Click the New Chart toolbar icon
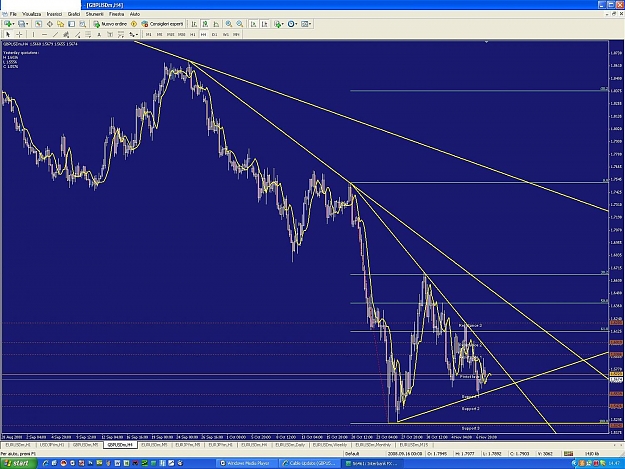This screenshot has height=469, width=625. coord(8,24)
